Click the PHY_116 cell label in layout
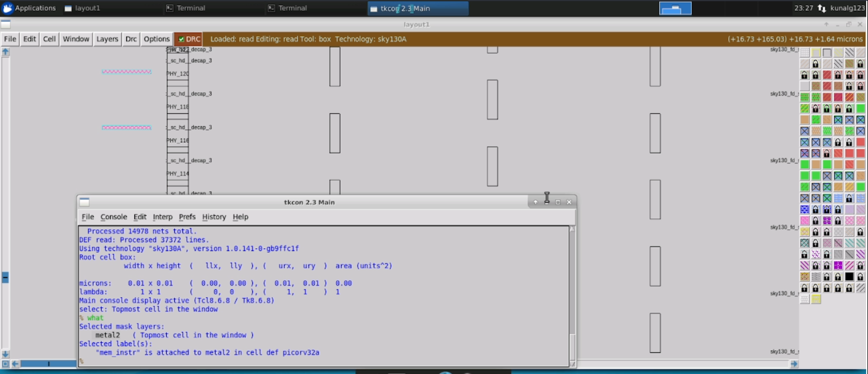Screen dimensions: 868x374 point(178,140)
